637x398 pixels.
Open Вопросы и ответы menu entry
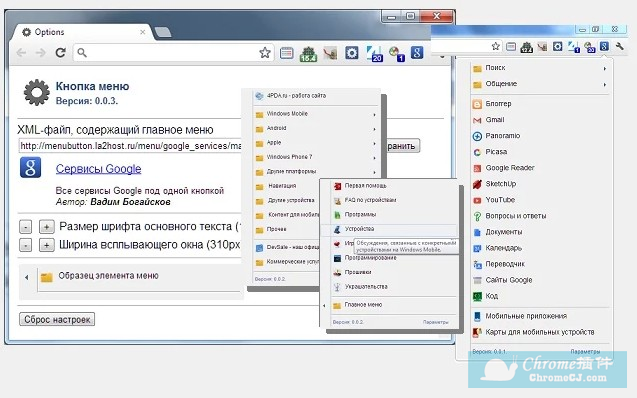(x=540, y=216)
